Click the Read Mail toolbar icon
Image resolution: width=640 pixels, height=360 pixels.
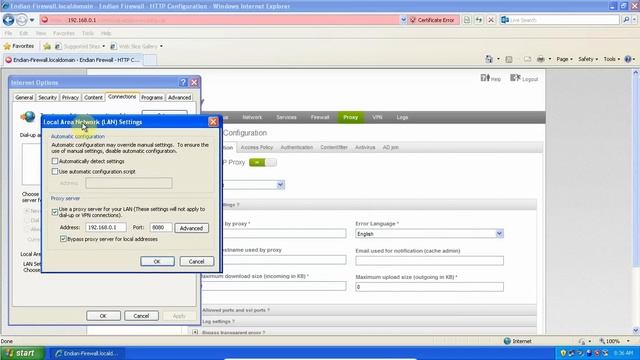[527, 59]
